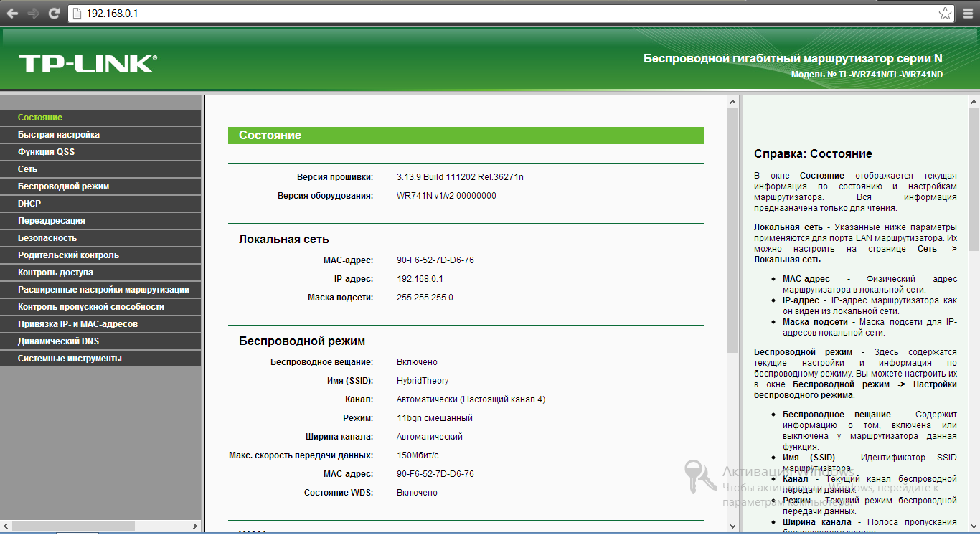Open Контроль пропускной способности
Viewport: 980px width, 535px height.
click(100, 307)
